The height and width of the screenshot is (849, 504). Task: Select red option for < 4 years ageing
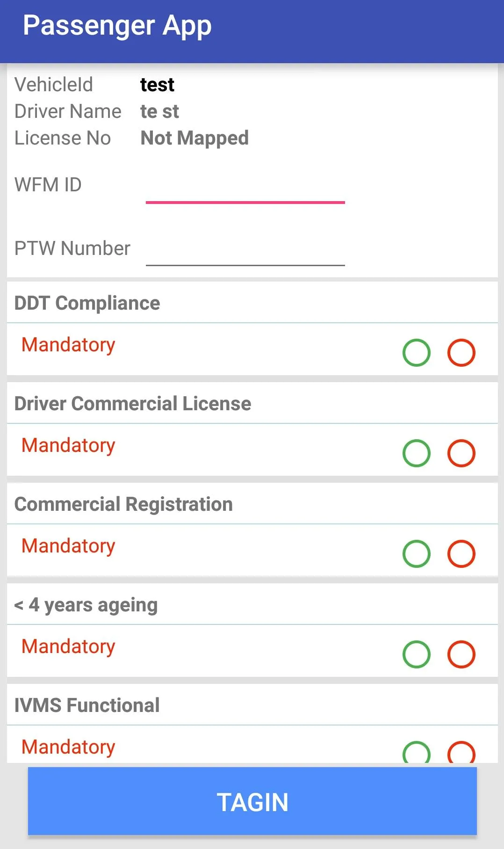[x=461, y=654]
